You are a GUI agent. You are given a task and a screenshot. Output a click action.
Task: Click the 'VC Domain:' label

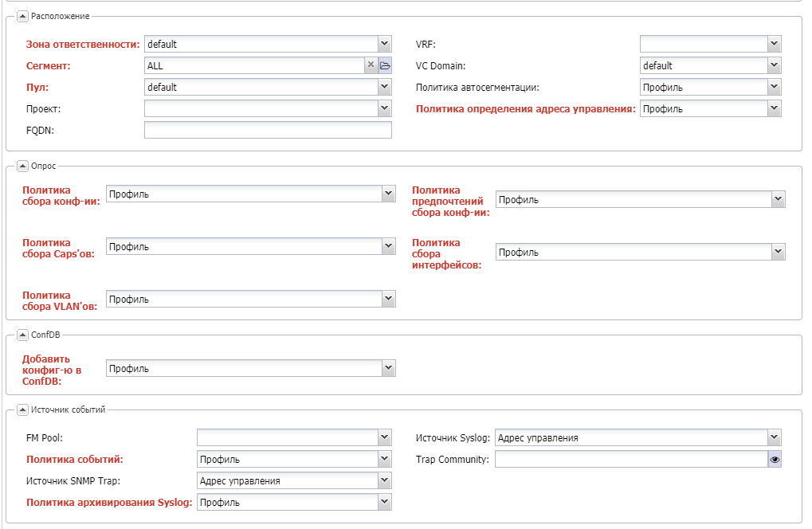441,66
